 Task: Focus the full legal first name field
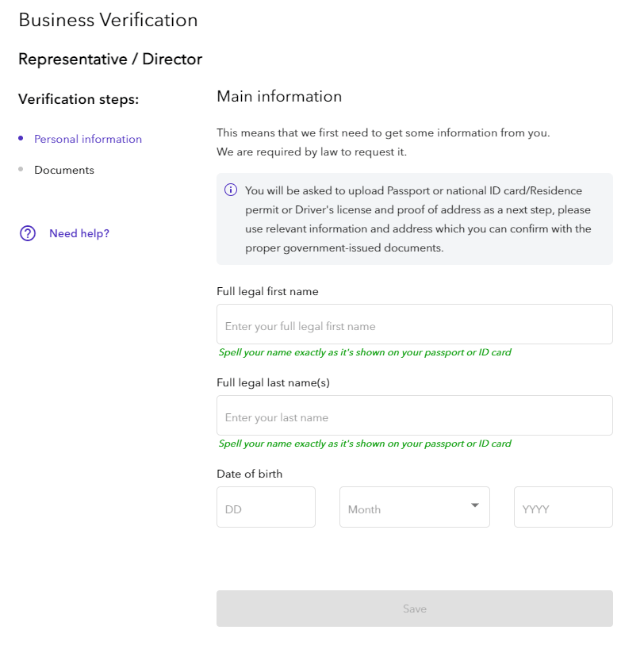pos(414,324)
